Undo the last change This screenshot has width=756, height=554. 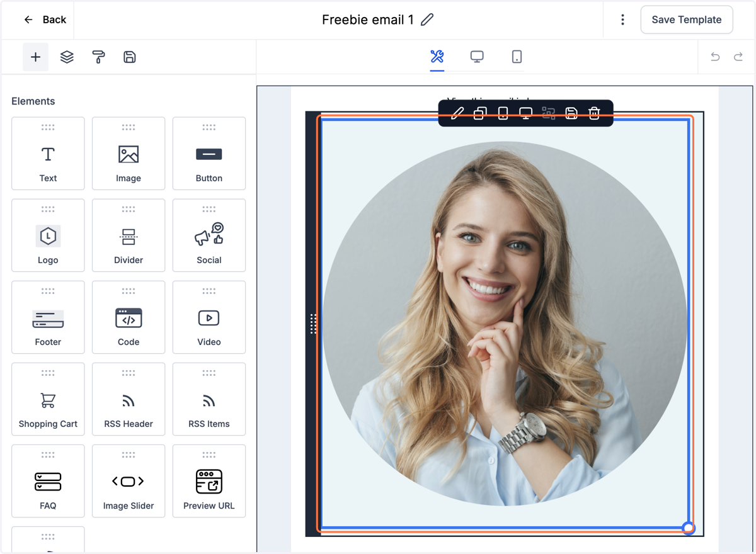coord(715,57)
